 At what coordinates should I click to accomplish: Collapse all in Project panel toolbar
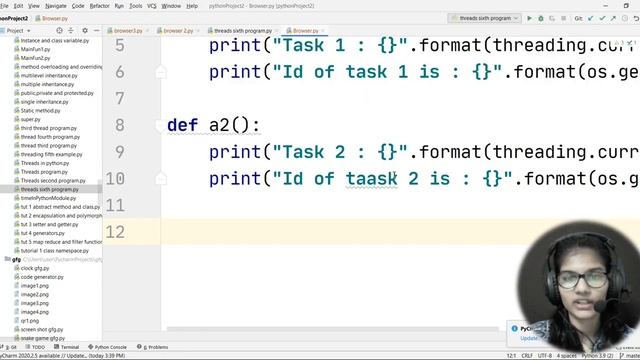point(71,31)
